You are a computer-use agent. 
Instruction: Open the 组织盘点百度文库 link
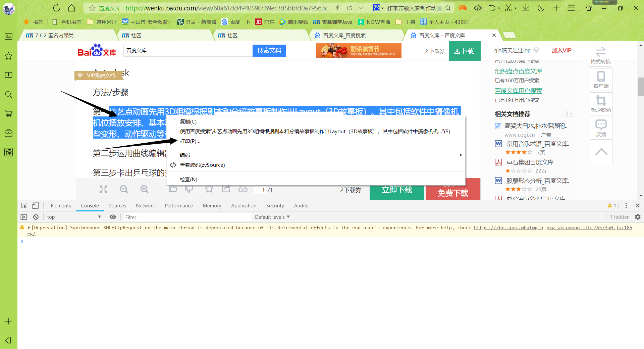point(518,71)
